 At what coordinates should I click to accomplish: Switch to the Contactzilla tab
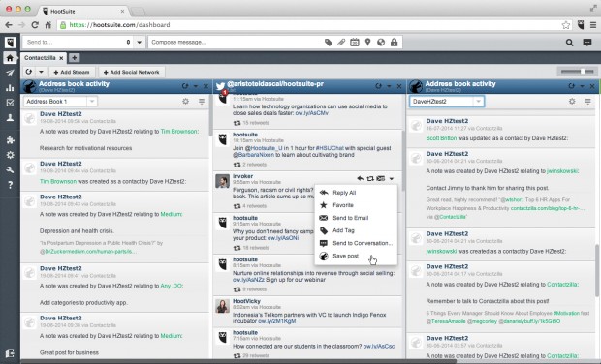coord(40,58)
